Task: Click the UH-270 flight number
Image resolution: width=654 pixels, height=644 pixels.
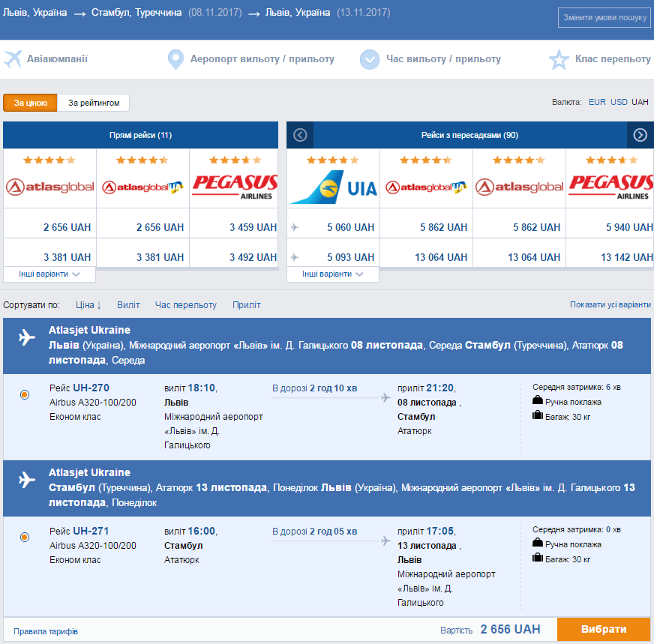Action: [x=91, y=388]
